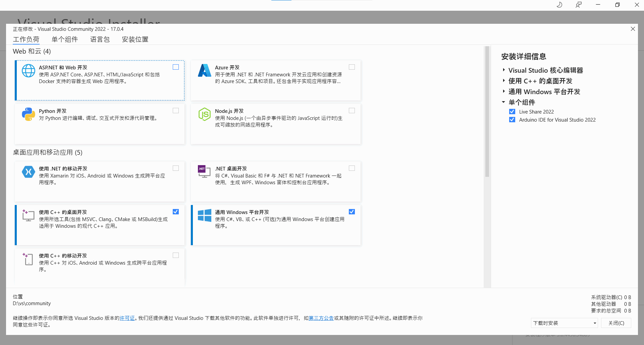
Task: Expand Visual Studio 核心编辑器 details
Action: tap(504, 70)
